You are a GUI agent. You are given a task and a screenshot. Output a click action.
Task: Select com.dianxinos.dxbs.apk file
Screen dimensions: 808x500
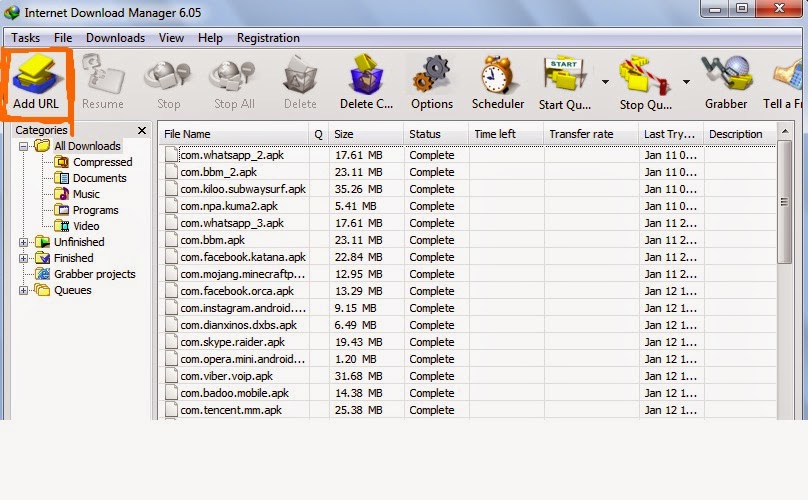pos(238,325)
